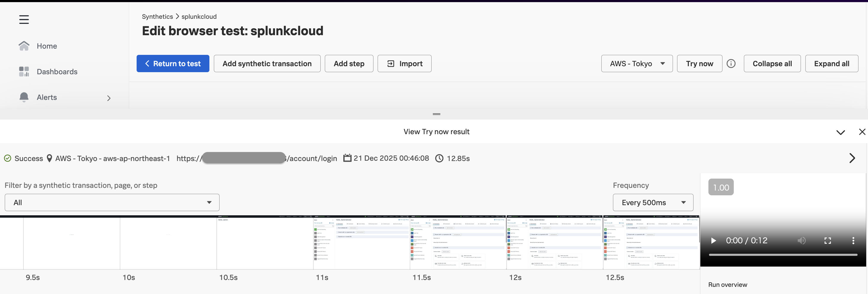Click the clock icon by 12.85s duration
Image resolution: width=868 pixels, height=294 pixels.
pyautogui.click(x=439, y=158)
